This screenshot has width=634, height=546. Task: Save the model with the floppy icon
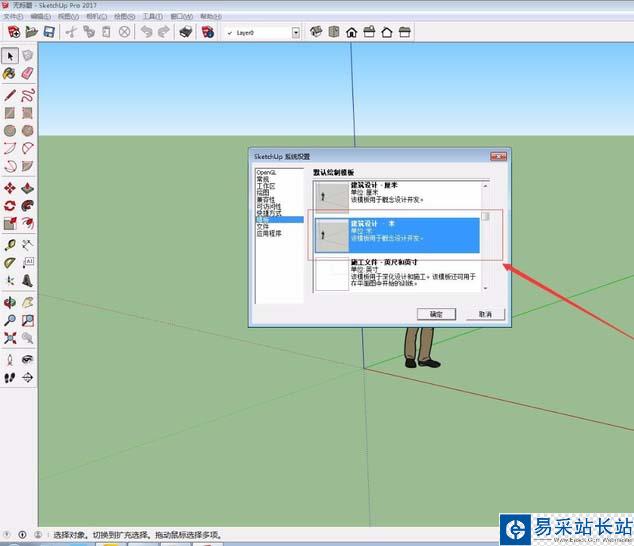pyautogui.click(x=49, y=32)
